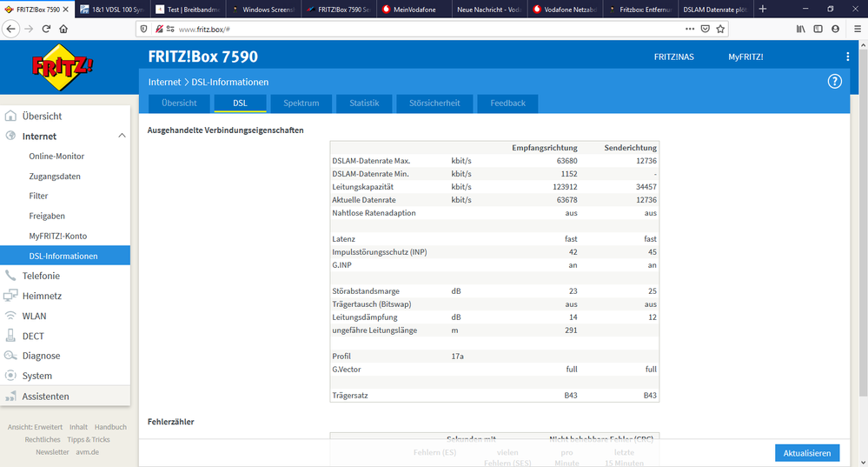The height and width of the screenshot is (467, 868).
Task: Click the browser forward arrow
Action: tap(29, 29)
